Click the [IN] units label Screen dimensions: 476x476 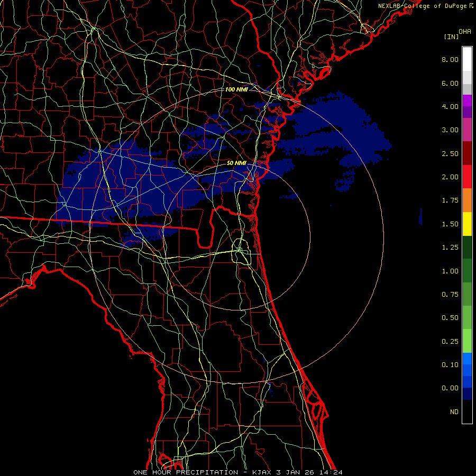click(451, 36)
